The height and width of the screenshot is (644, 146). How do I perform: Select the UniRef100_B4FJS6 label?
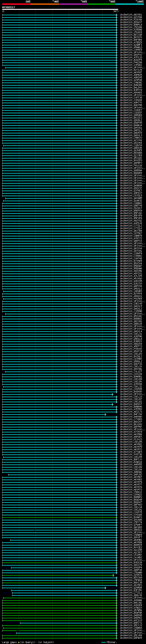pyautogui.click(x=131, y=414)
